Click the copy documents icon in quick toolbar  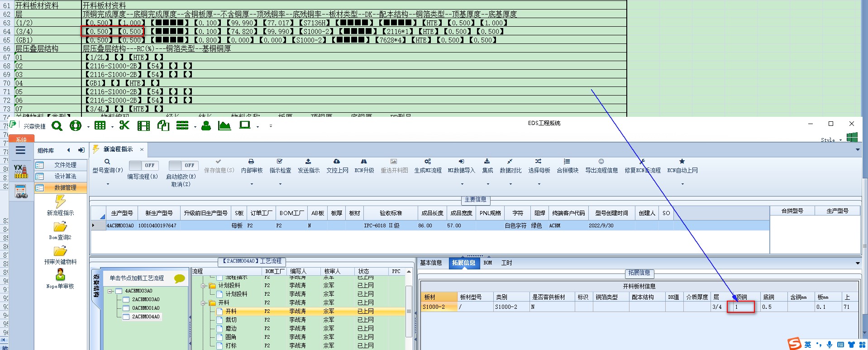coord(163,125)
